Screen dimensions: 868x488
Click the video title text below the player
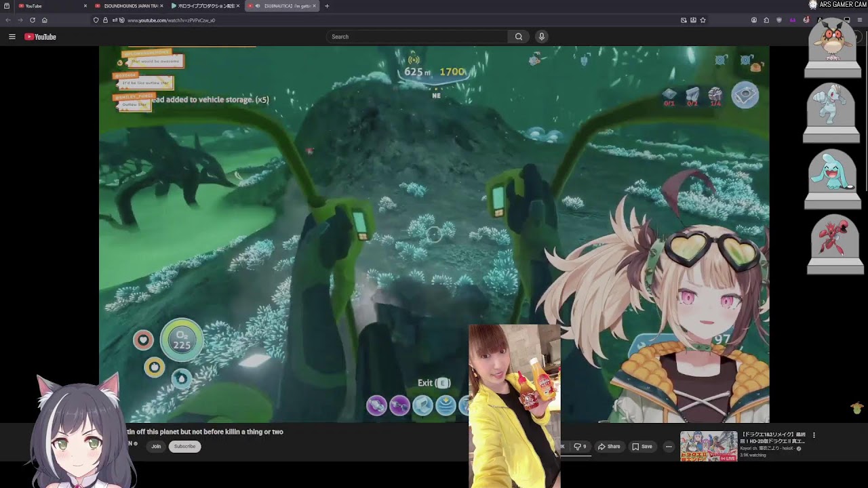(204, 432)
